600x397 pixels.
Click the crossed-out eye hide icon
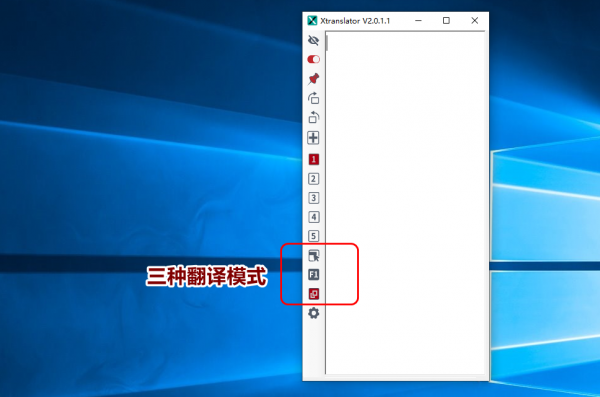click(x=313, y=40)
